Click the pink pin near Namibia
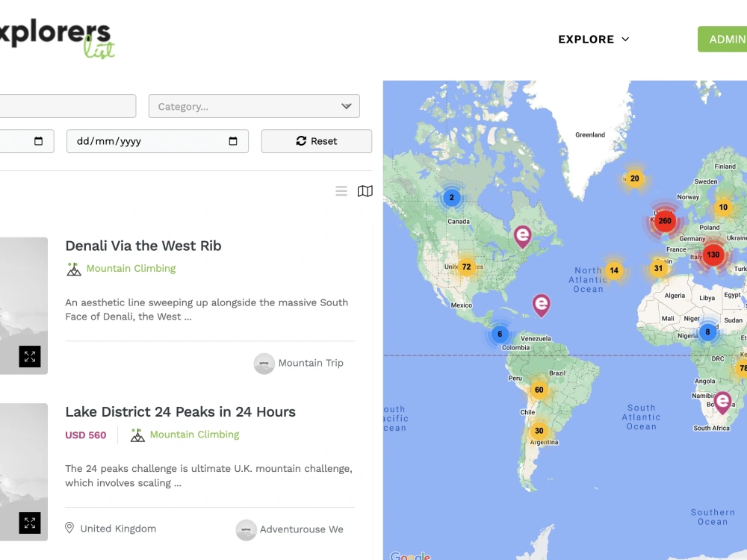The width and height of the screenshot is (747, 560). click(722, 402)
